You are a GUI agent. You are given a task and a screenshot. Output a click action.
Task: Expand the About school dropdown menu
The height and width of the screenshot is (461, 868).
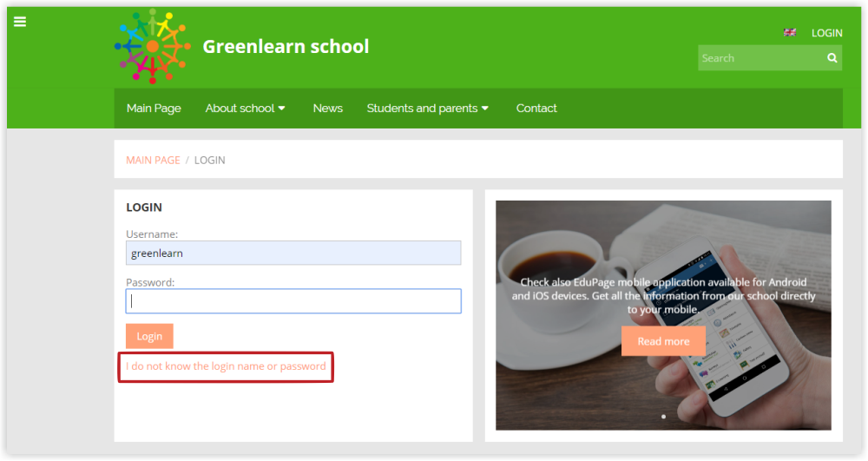245,109
